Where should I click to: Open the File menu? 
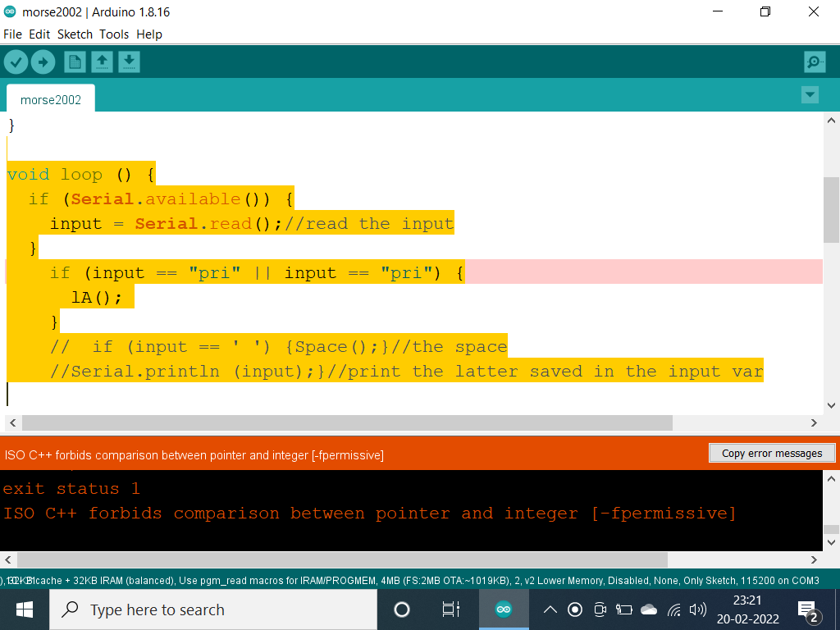[12, 34]
